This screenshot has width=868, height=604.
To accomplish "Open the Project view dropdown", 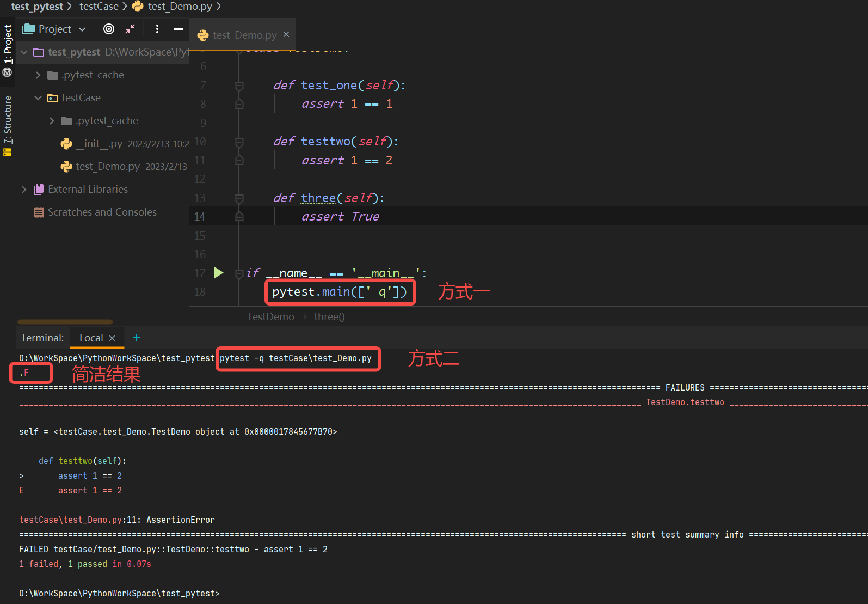I will tap(82, 29).
